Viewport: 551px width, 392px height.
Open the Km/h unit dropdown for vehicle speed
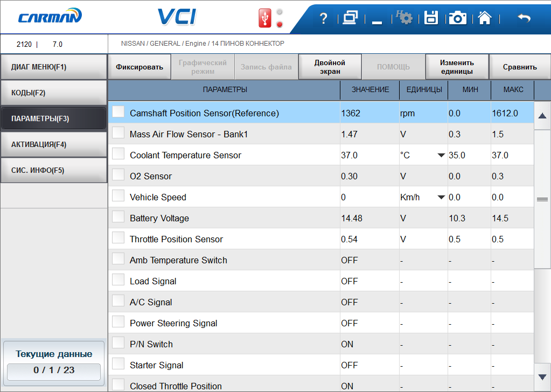[441, 198]
